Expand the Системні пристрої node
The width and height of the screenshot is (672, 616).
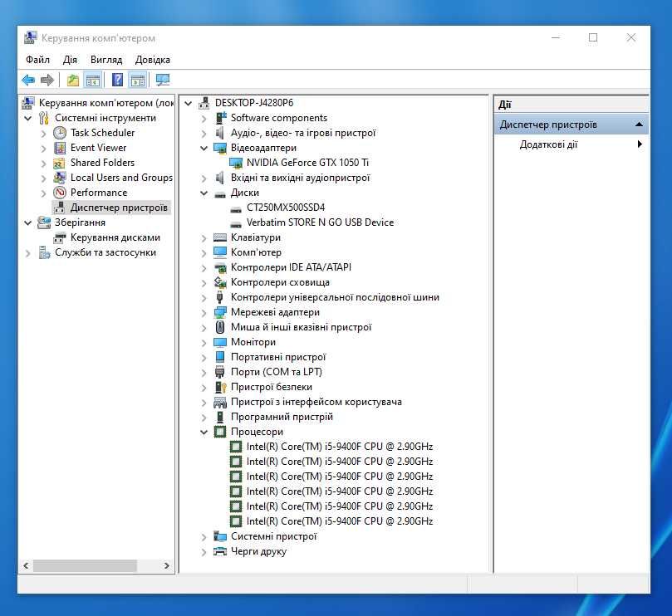point(204,537)
